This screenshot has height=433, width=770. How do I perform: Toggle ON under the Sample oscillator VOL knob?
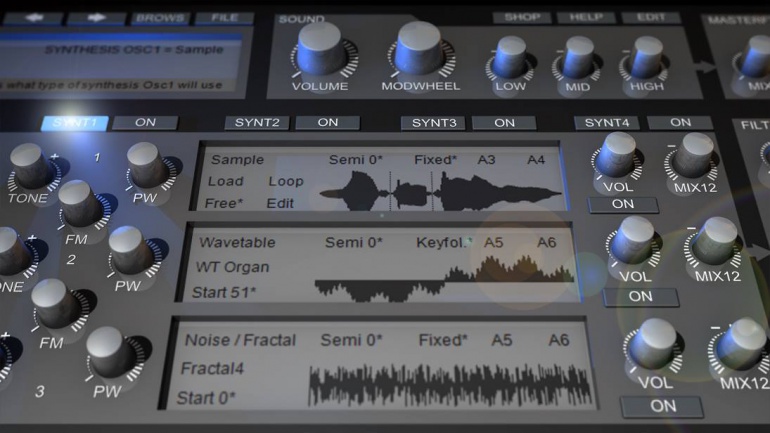pos(623,204)
